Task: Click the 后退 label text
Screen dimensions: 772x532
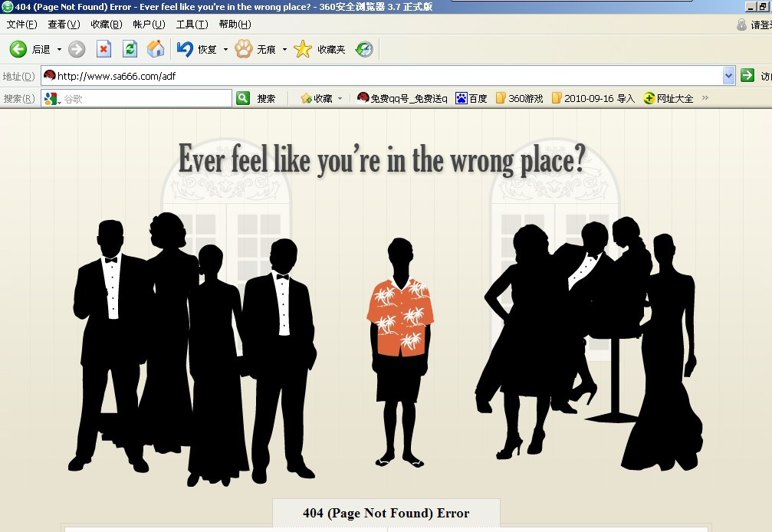Action: [x=41, y=49]
